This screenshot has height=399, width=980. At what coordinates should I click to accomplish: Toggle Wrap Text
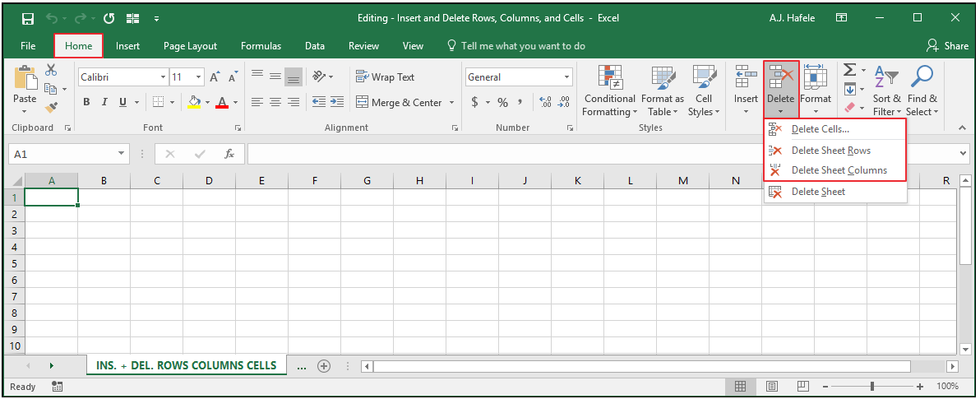(385, 77)
